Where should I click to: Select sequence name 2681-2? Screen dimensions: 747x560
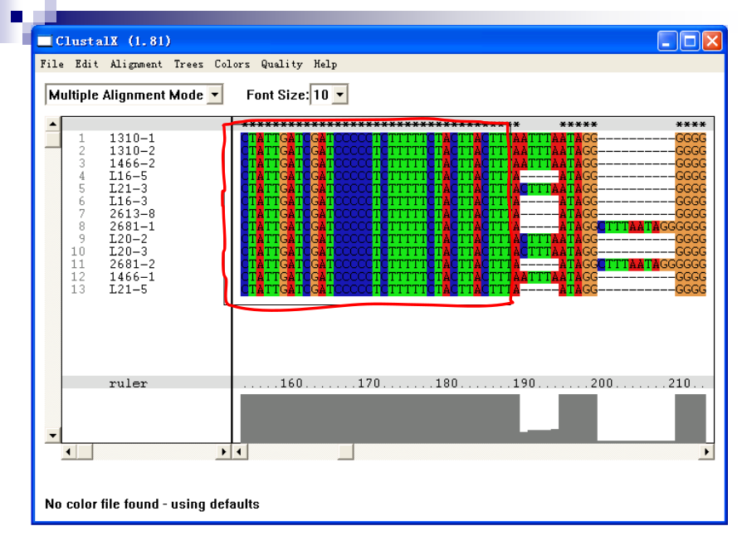pyautogui.click(x=132, y=265)
